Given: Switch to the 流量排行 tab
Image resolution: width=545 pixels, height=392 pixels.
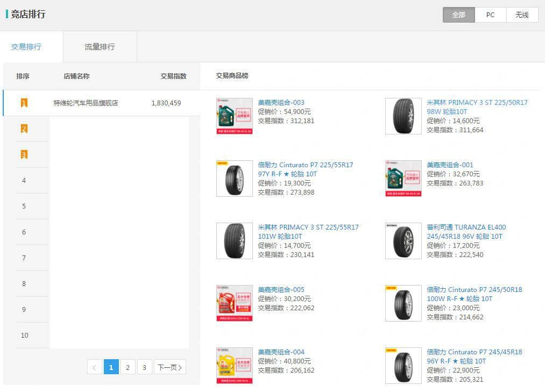Looking at the screenshot, I should tap(100, 47).
